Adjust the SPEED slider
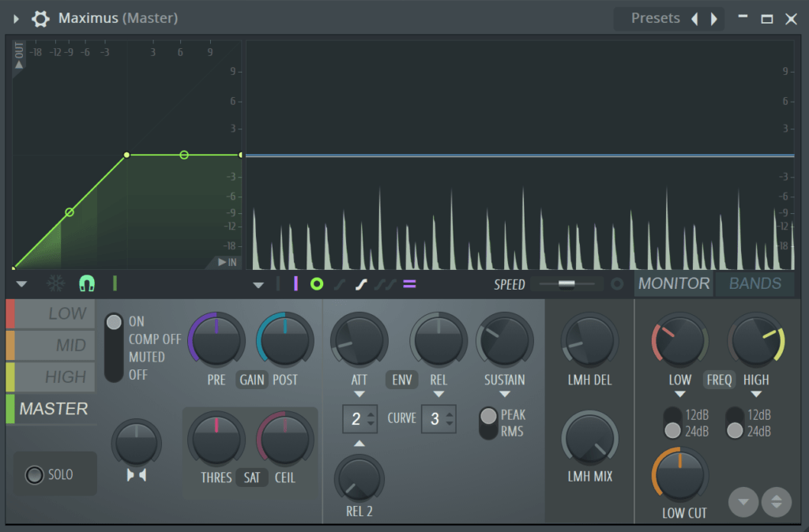The image size is (809, 532). (x=566, y=284)
